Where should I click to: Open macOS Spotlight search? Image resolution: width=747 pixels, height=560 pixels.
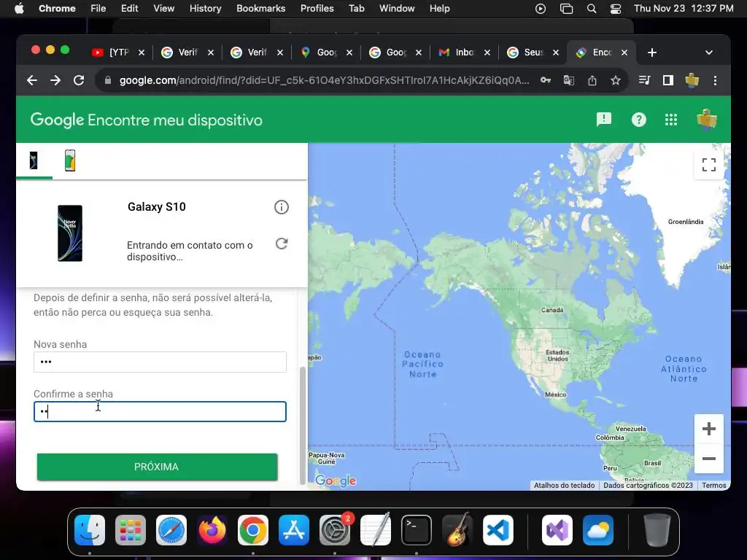point(591,9)
